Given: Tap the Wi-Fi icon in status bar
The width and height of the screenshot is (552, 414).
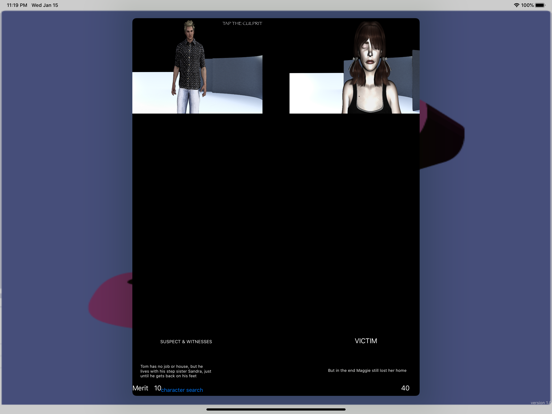Looking at the screenshot, I should (516, 5).
